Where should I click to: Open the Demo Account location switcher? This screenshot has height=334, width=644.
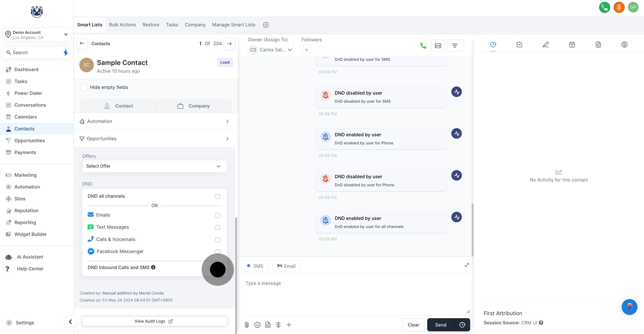coord(37,34)
